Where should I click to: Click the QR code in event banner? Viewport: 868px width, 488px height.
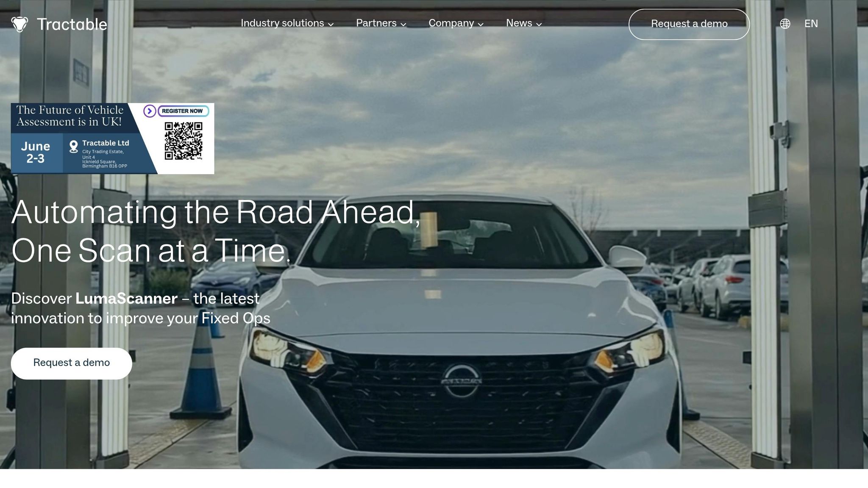click(x=184, y=141)
